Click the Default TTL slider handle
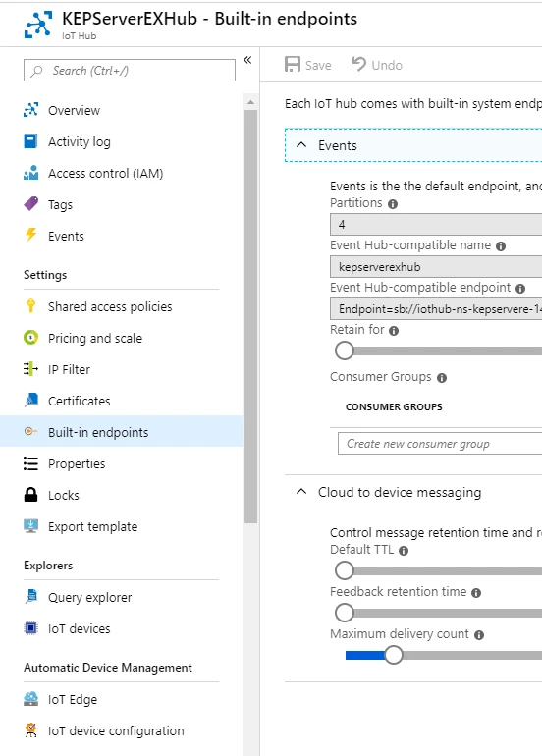Viewport: 542px width, 756px height. tap(345, 570)
